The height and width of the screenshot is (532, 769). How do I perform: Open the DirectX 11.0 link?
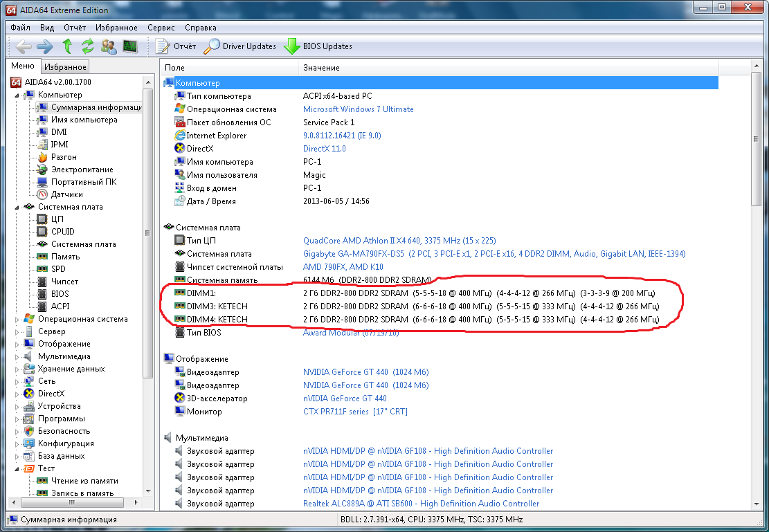pos(324,149)
